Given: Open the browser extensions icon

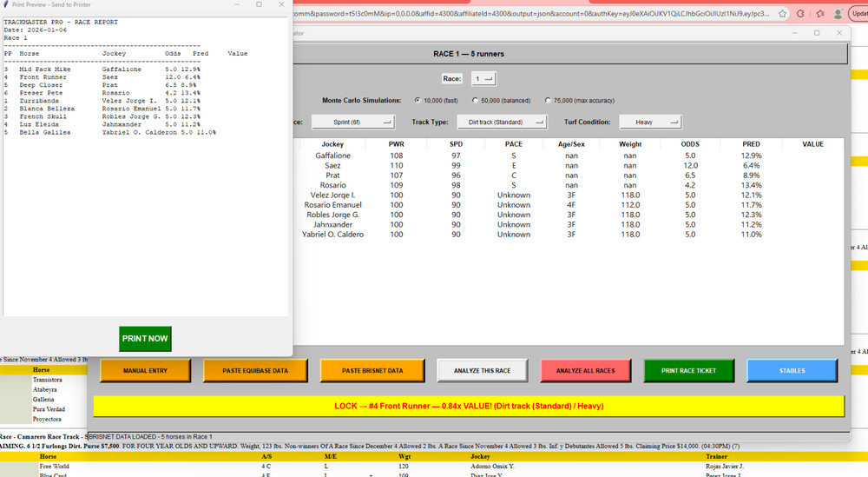Looking at the screenshot, I should tap(800, 14).
